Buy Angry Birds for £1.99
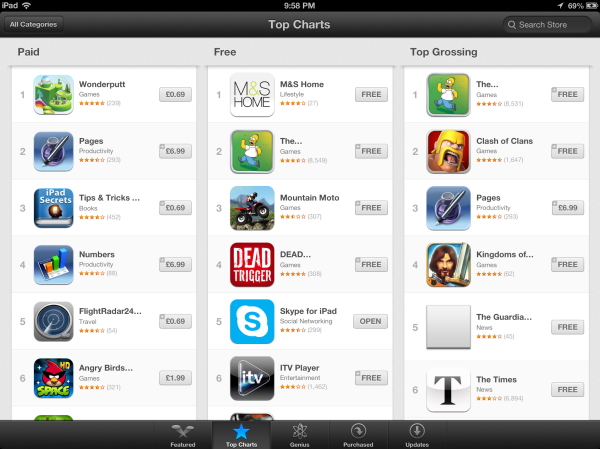The height and width of the screenshot is (449, 600). (175, 378)
